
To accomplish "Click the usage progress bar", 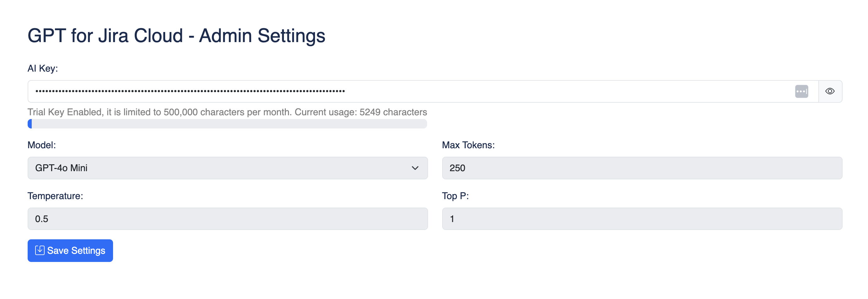I will click(227, 124).
